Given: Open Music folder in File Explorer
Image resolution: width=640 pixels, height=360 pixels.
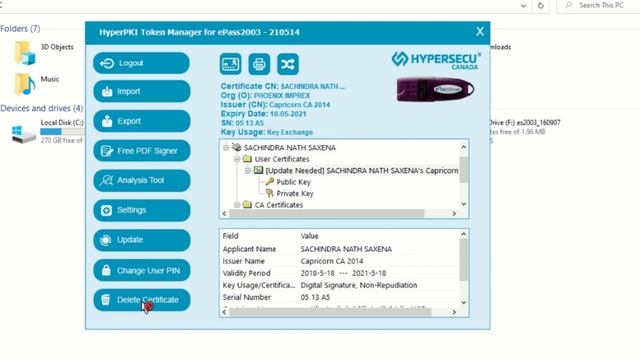Looking at the screenshot, I should pyautogui.click(x=37, y=84).
